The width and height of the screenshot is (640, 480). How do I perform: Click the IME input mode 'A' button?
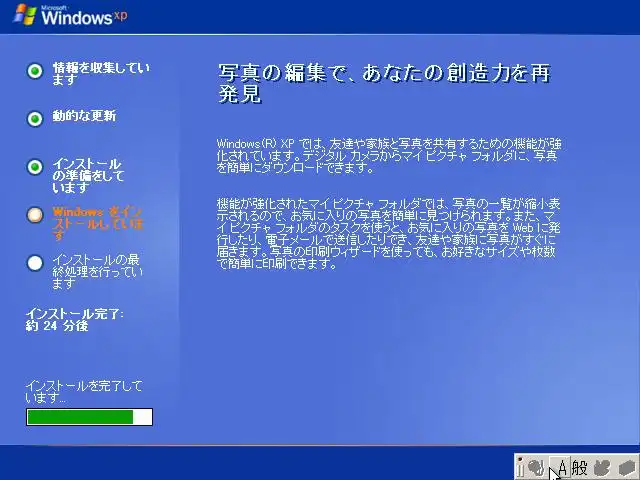(561, 467)
